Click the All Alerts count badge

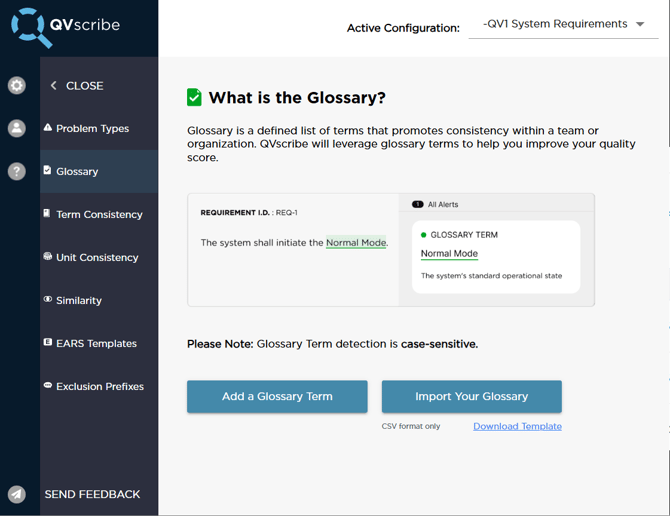417,204
